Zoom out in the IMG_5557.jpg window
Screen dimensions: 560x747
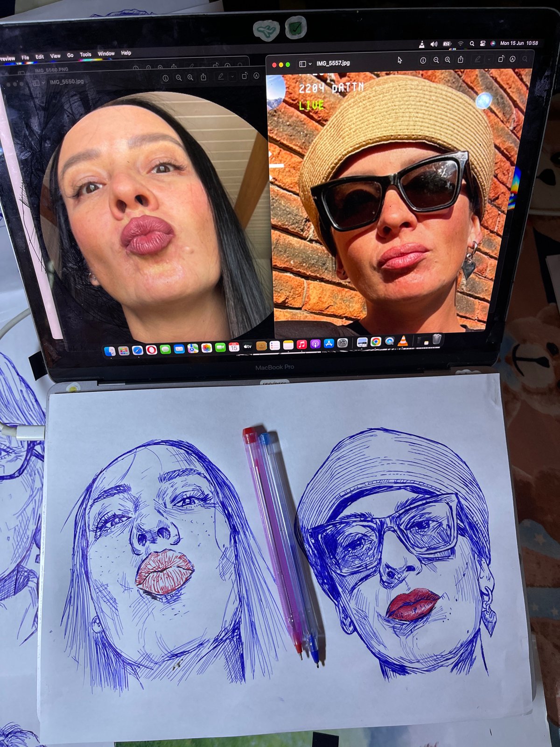pyautogui.click(x=436, y=60)
